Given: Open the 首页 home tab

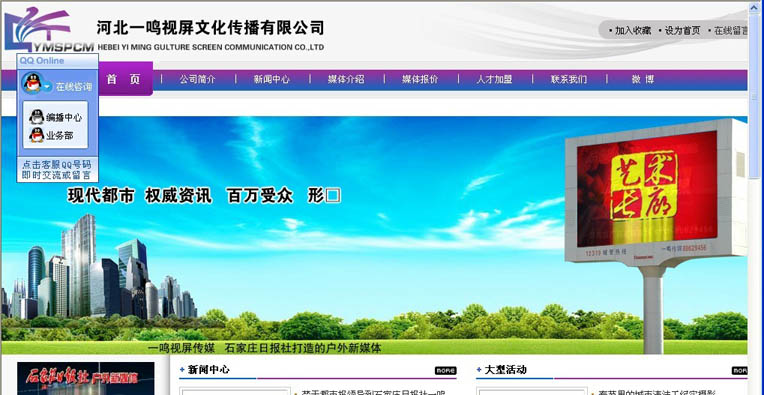Looking at the screenshot, I should point(124,79).
